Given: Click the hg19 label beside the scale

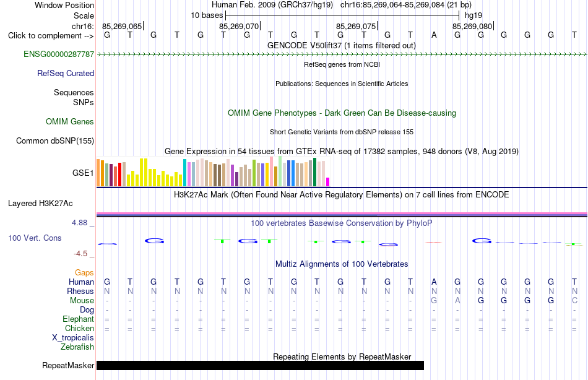Looking at the screenshot, I should pyautogui.click(x=473, y=15).
